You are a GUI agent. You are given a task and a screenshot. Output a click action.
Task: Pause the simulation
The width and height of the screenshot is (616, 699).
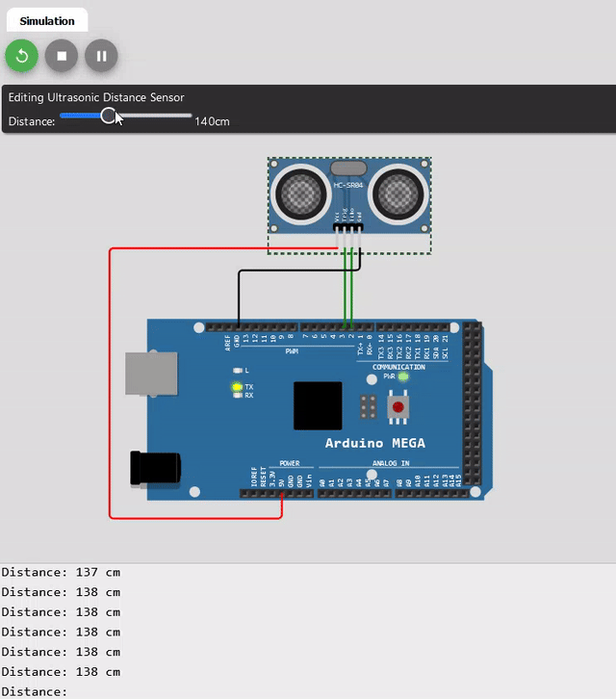click(102, 56)
